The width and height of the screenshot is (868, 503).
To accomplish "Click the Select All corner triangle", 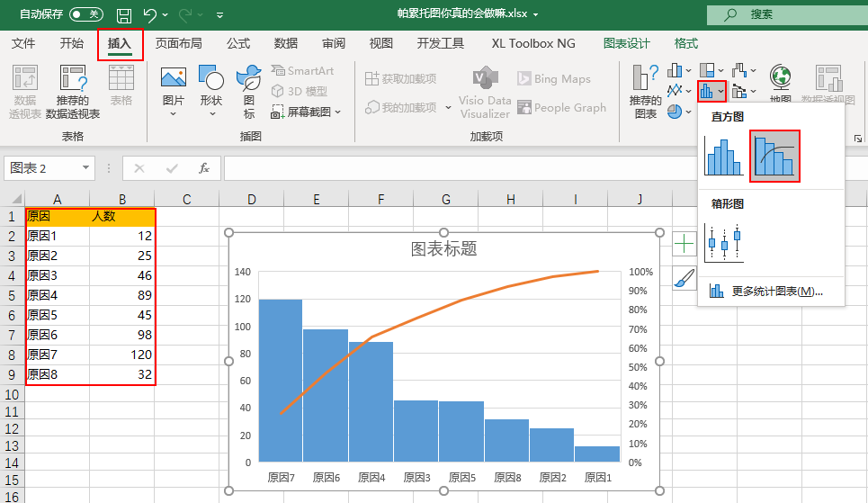I will (16, 198).
